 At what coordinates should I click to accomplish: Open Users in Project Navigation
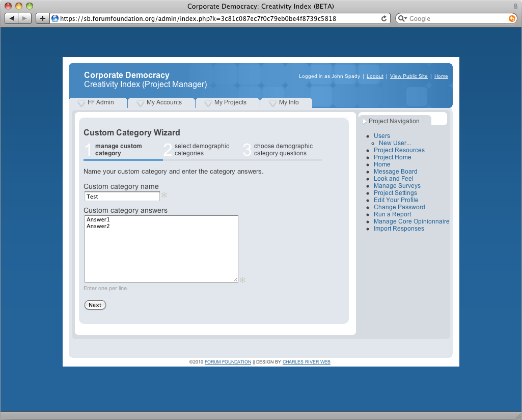tap(381, 136)
